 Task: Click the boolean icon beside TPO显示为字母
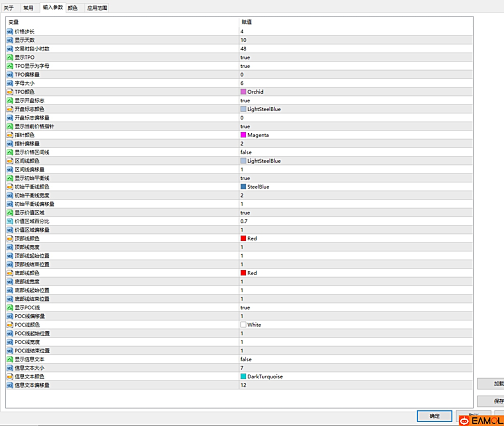point(10,66)
